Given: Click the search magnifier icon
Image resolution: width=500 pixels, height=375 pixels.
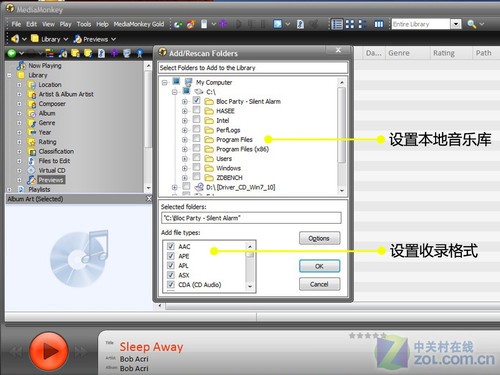Looking at the screenshot, I should pos(471,24).
